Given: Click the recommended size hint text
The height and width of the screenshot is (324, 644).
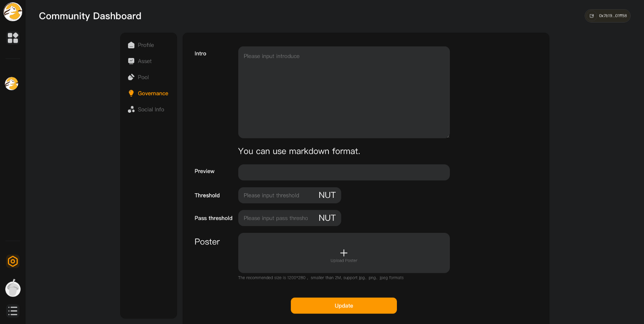Looking at the screenshot, I should pyautogui.click(x=321, y=278).
